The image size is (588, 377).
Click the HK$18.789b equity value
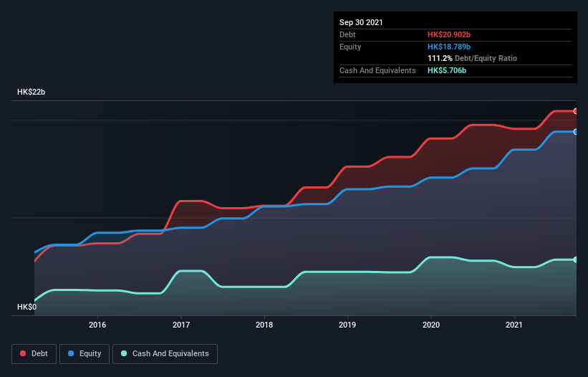tap(449, 47)
